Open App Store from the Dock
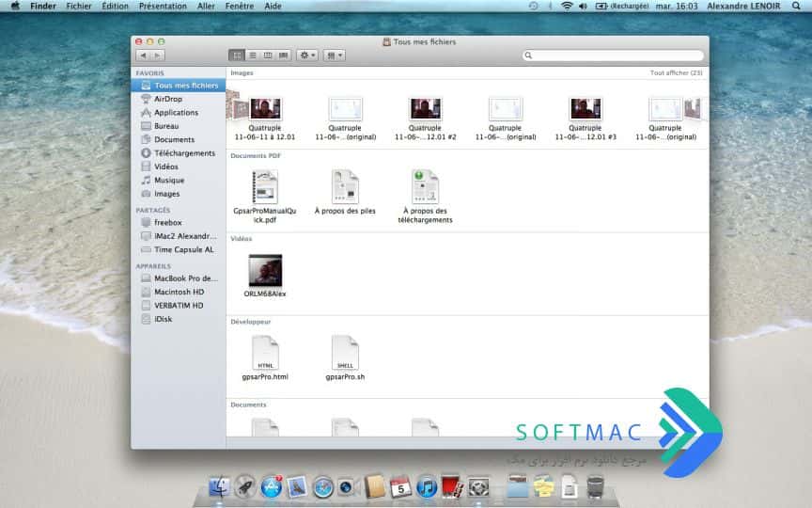This screenshot has height=508, width=812. click(x=271, y=486)
